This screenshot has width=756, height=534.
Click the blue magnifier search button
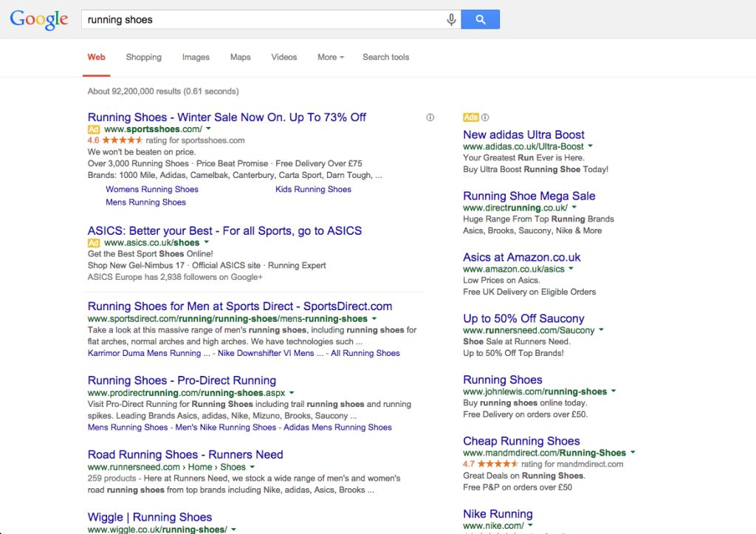pos(480,19)
